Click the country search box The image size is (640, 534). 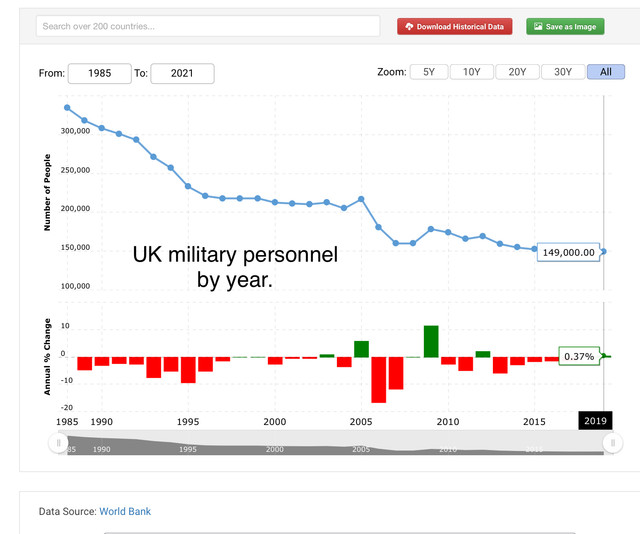208,27
